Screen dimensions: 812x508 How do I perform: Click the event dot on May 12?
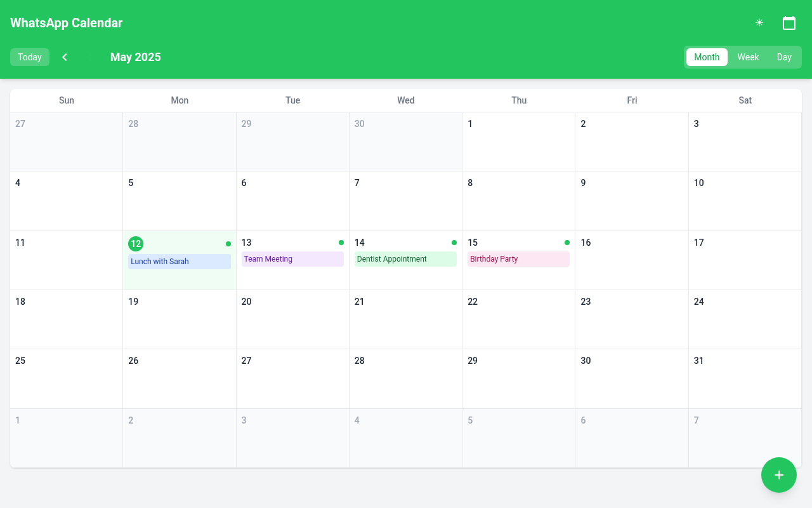click(228, 243)
